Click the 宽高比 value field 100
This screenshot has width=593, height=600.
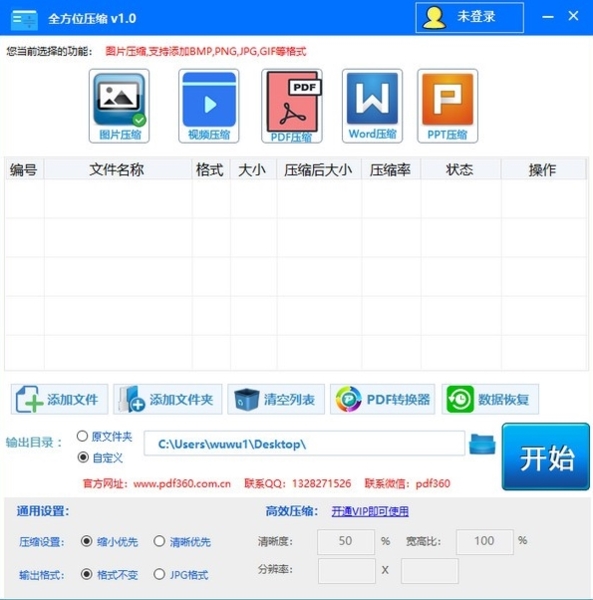(x=484, y=541)
